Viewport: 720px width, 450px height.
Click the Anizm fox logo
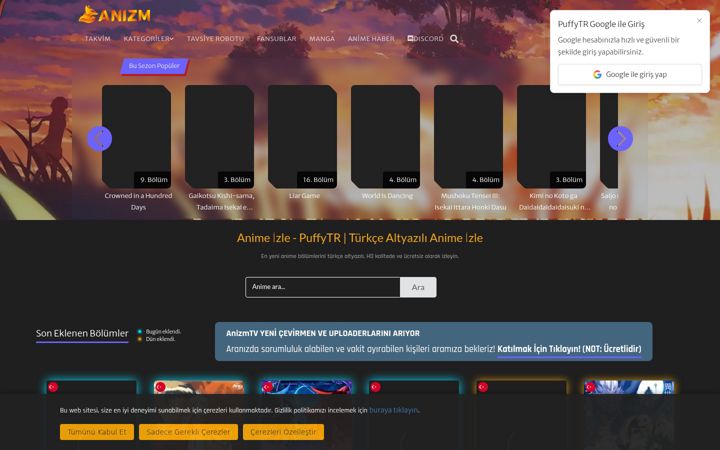coord(114,15)
